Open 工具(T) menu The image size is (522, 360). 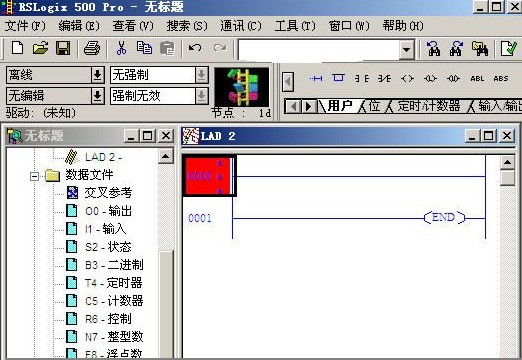pyautogui.click(x=295, y=26)
